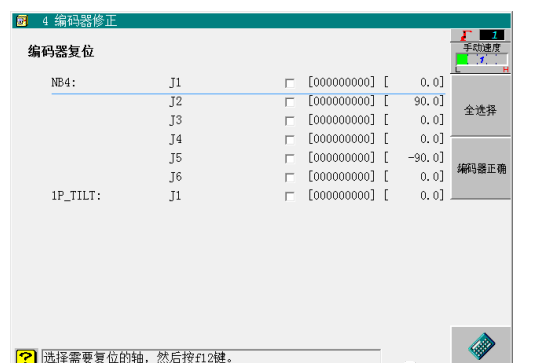Screen dimensions: 552x363
Task: Click the J2 encoder value field
Action: click(341, 101)
